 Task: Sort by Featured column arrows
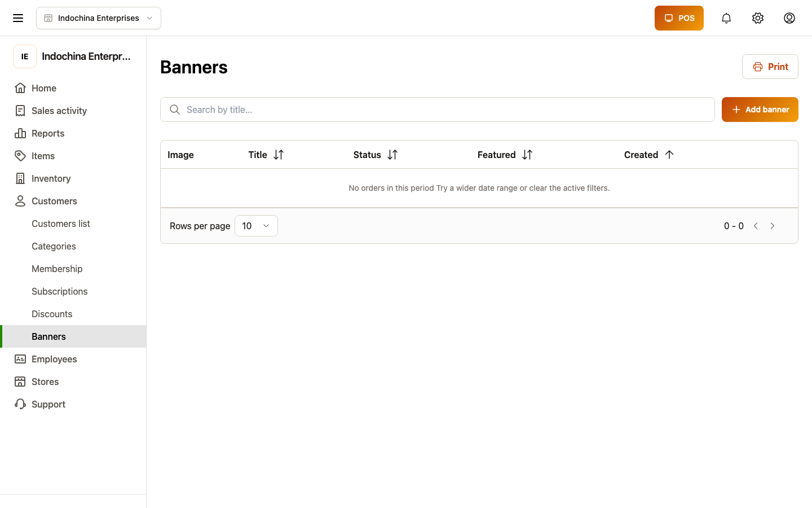pyautogui.click(x=527, y=155)
